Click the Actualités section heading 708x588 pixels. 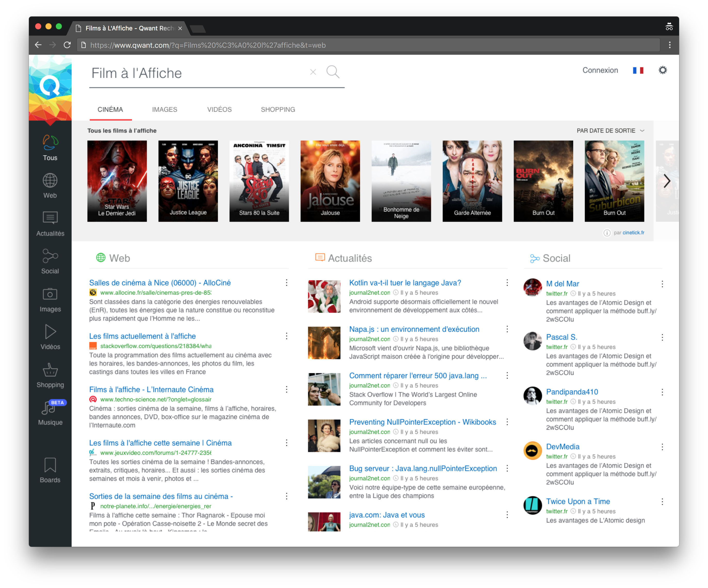[343, 258]
